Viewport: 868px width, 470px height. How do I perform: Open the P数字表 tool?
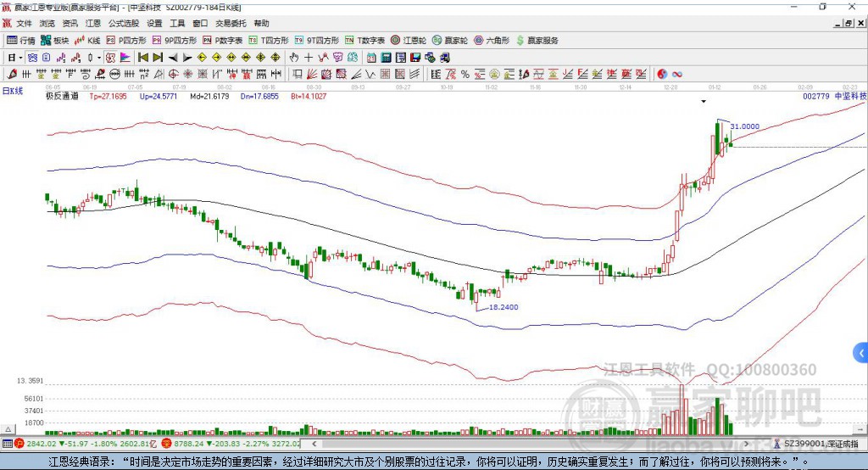223,41
